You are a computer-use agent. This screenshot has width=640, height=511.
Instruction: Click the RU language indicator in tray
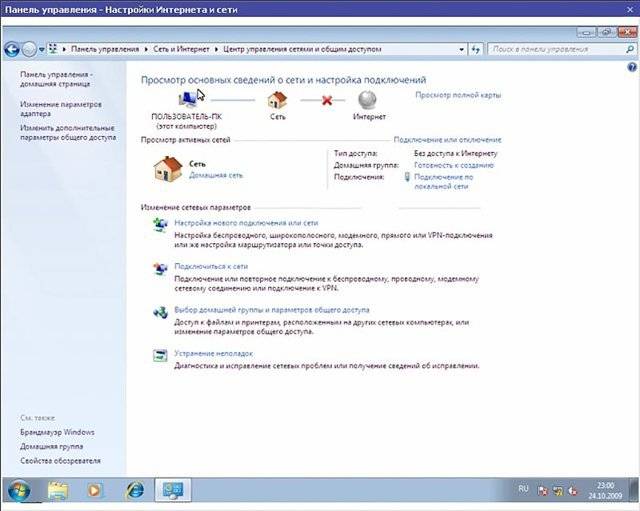(x=523, y=488)
